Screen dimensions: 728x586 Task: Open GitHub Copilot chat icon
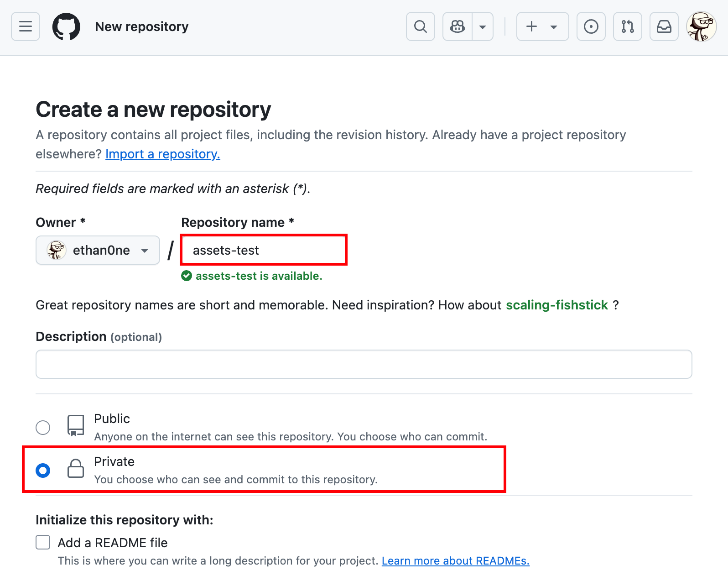point(458,26)
